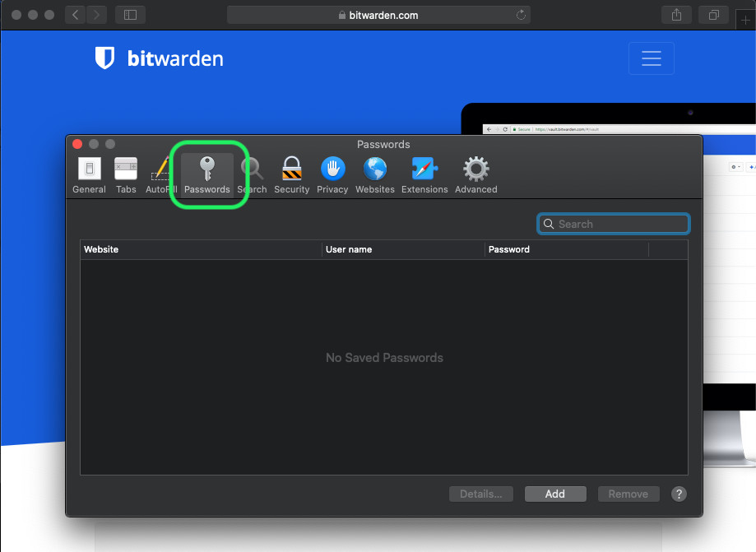The height and width of the screenshot is (552, 756).
Task: Sort by the User name column header
Action: tap(402, 249)
